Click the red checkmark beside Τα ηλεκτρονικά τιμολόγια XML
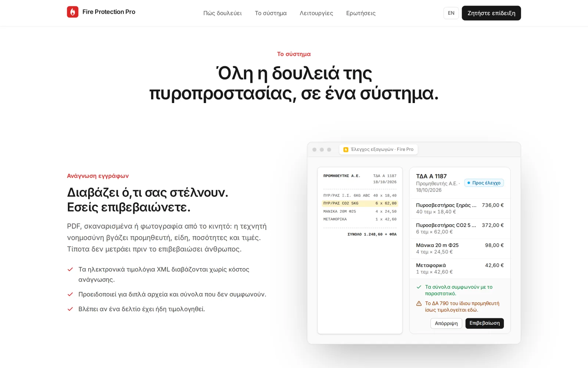 (70, 269)
